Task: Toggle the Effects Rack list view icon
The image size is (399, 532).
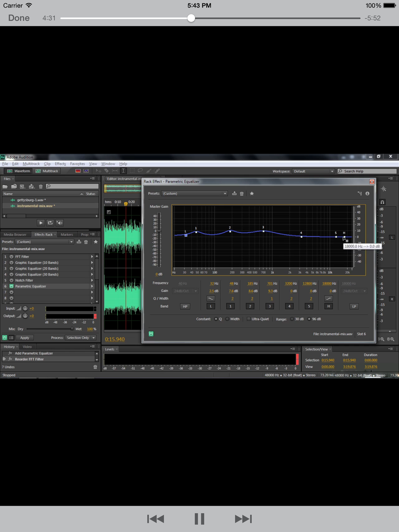Action: coord(11,338)
